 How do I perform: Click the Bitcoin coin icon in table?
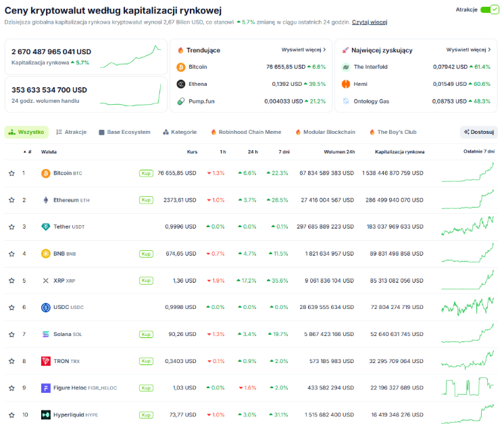(x=46, y=173)
